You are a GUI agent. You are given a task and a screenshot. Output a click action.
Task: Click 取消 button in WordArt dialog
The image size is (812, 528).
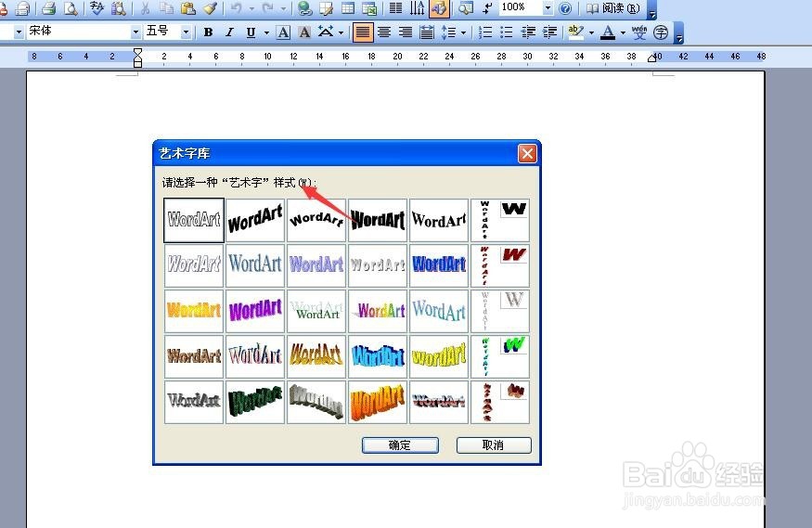494,445
